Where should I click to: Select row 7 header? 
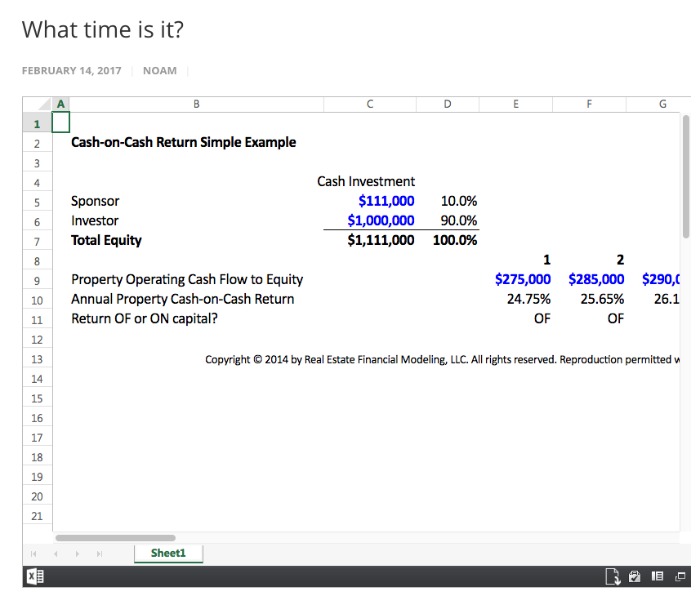pos(37,241)
